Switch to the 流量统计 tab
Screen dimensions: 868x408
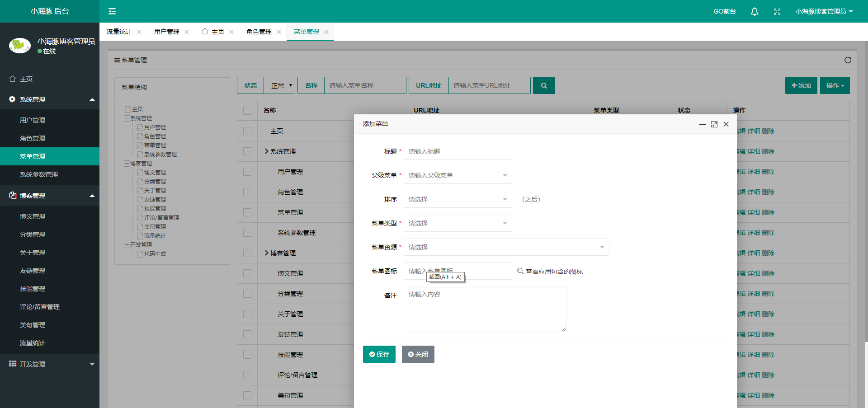point(119,32)
